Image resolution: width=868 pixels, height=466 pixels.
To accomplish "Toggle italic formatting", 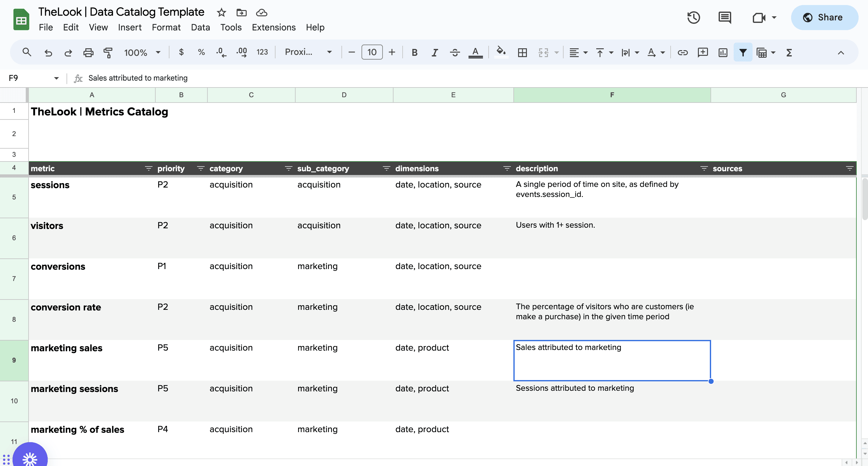I will pyautogui.click(x=435, y=52).
